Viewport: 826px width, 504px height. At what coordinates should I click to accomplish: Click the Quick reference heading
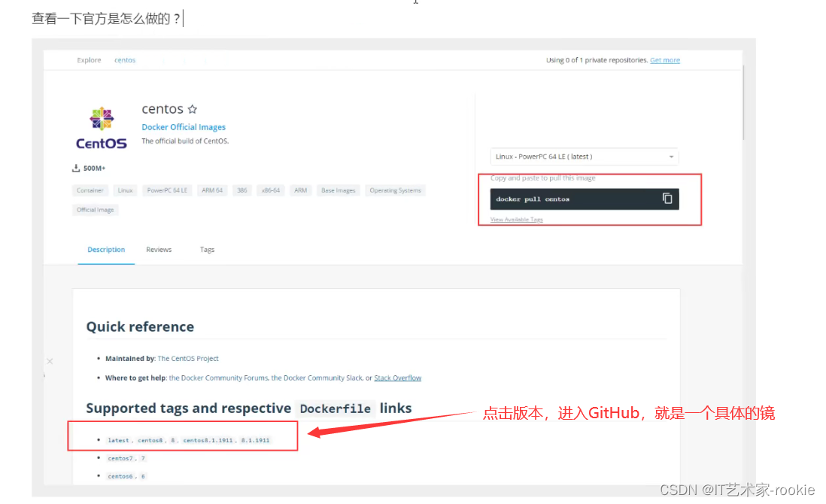click(140, 326)
